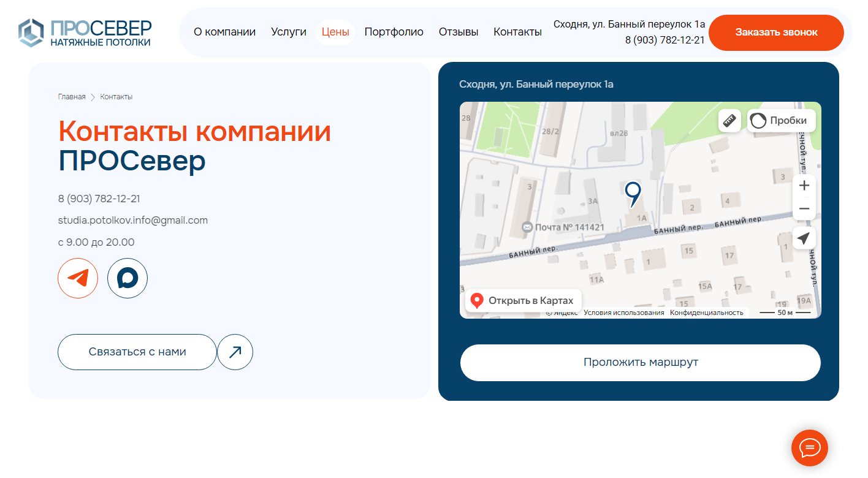Click the header address Сходня, ул. Банный переулок

point(629,24)
